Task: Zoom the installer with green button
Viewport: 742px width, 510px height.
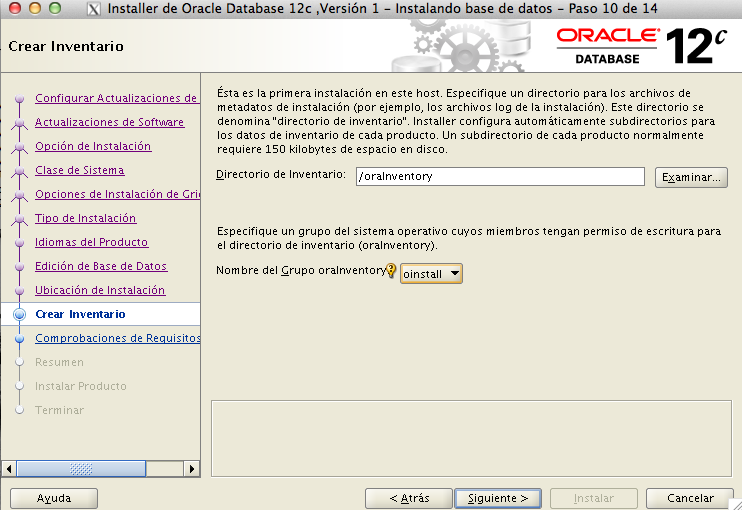Action: coord(55,8)
